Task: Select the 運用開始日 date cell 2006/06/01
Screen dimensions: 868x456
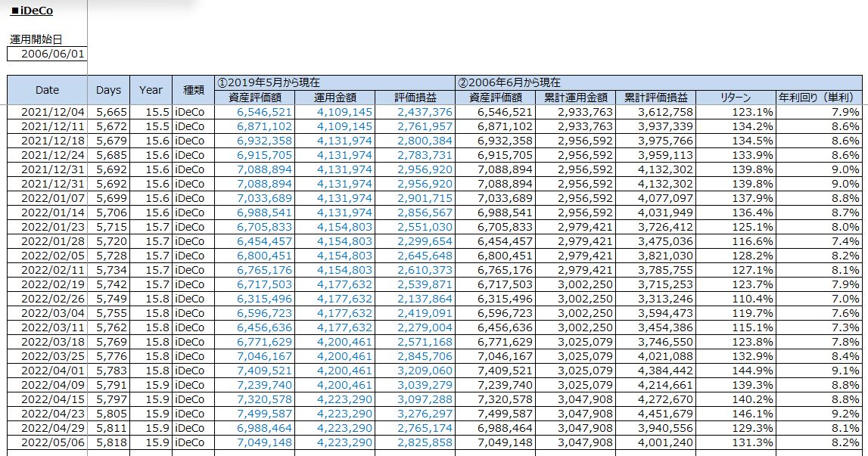Action: coord(47,54)
